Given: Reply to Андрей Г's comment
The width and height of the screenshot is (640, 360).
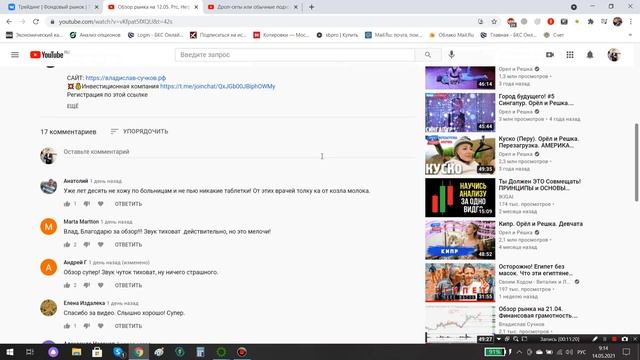Looking at the screenshot, I should (x=128, y=285).
